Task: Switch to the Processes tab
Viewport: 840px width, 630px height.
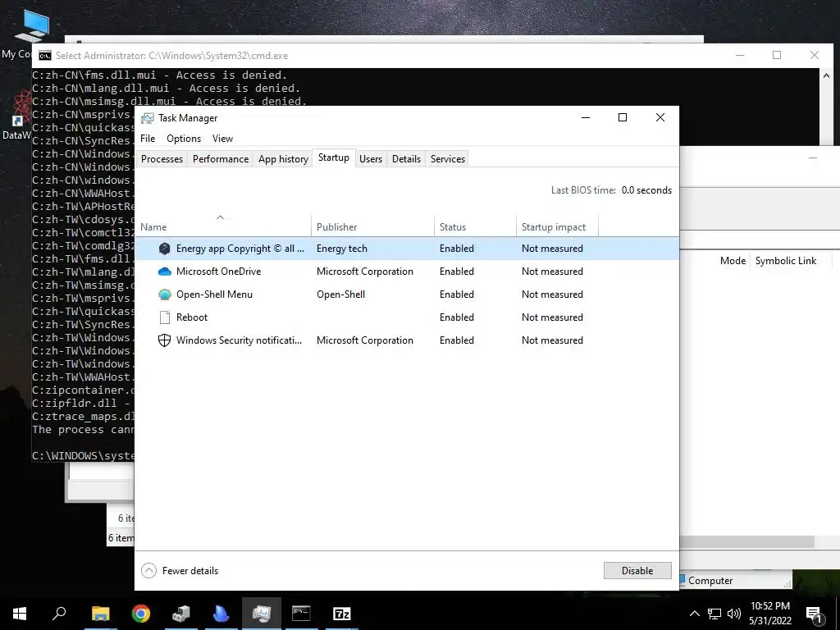Action: click(x=162, y=159)
